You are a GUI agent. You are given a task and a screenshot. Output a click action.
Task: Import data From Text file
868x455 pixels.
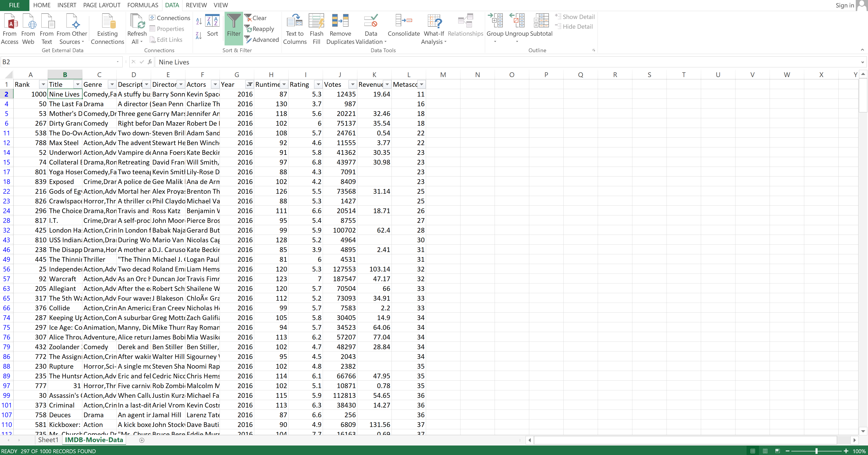[x=47, y=29]
